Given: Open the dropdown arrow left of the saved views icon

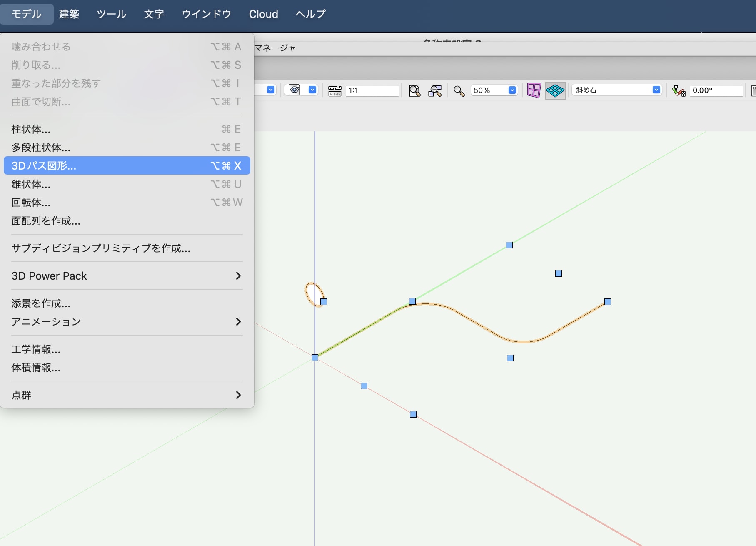Looking at the screenshot, I should 271,90.
